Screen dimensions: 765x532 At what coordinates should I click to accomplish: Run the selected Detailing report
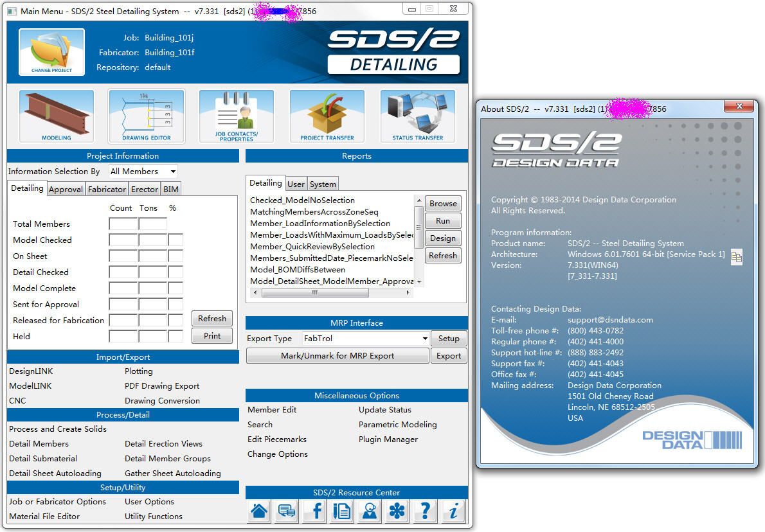442,220
